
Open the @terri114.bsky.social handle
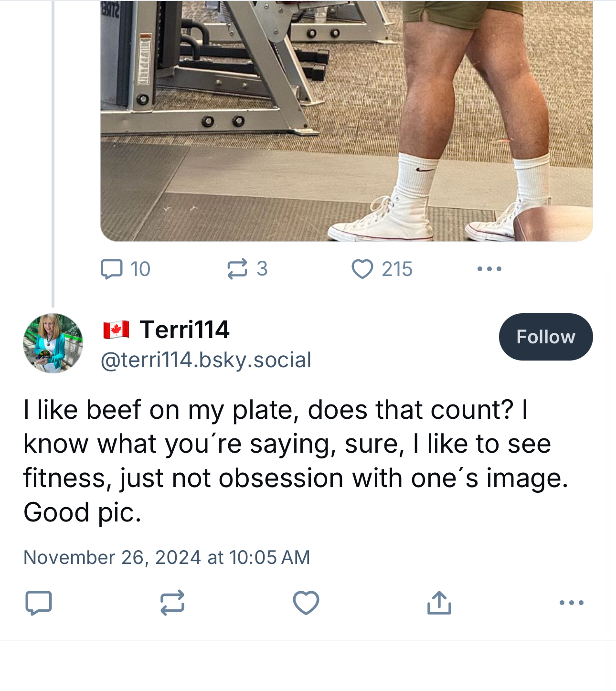click(x=206, y=360)
